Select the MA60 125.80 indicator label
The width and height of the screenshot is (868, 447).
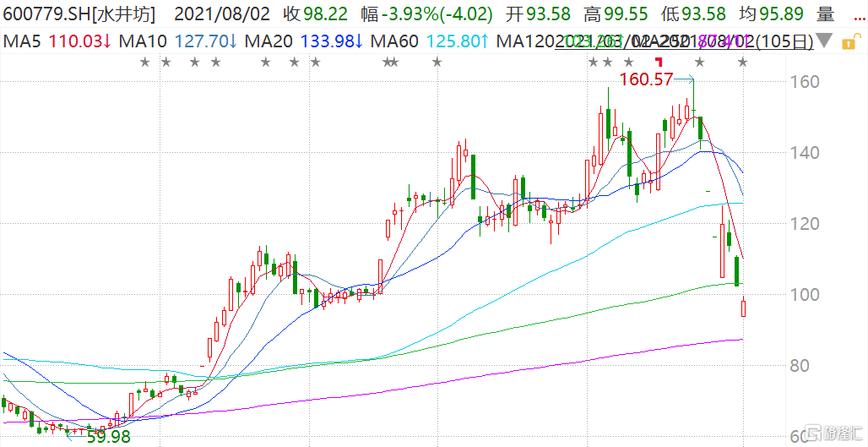[x=430, y=41]
